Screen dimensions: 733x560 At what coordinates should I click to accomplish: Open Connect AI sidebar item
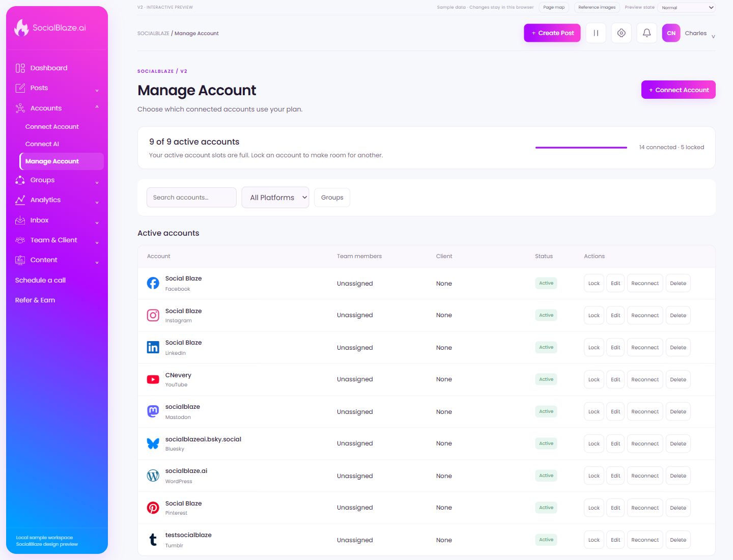coord(42,144)
